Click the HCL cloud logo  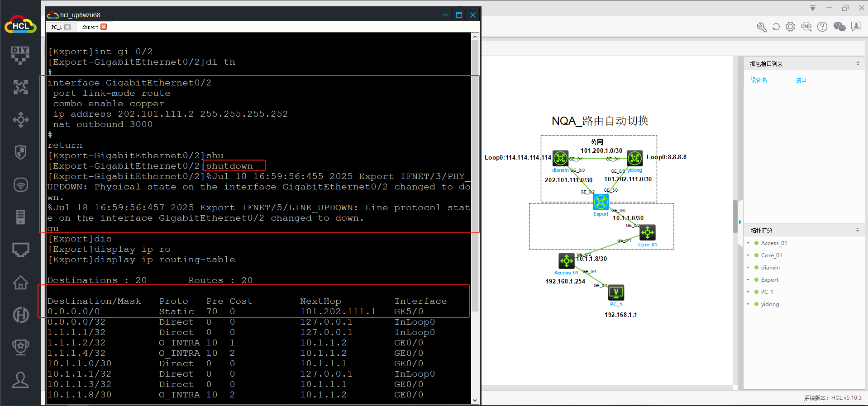coord(20,24)
